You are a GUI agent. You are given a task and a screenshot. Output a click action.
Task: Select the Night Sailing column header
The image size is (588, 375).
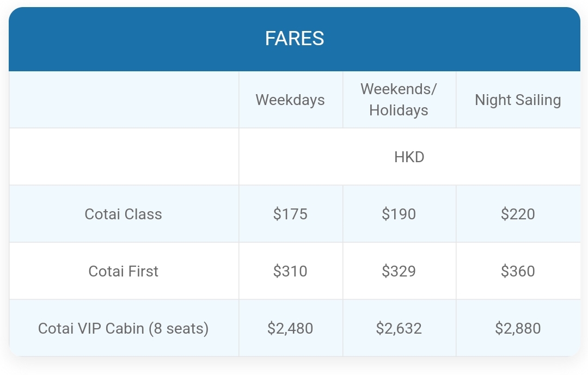[518, 100]
